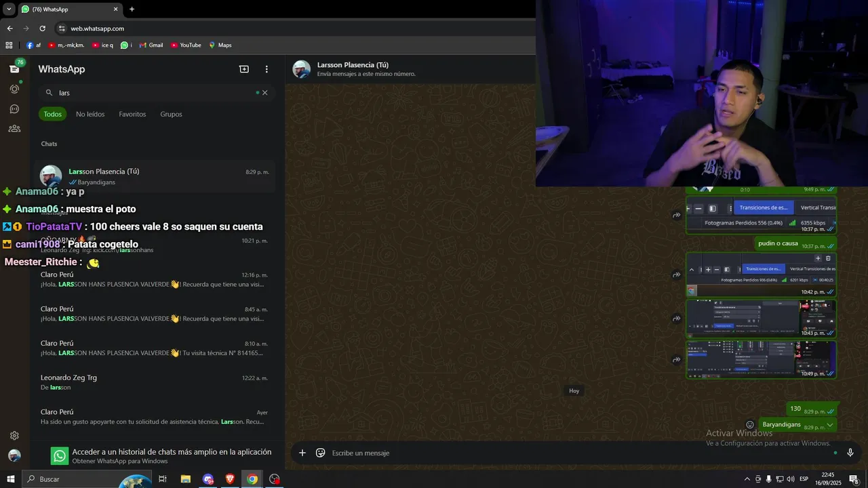
Task: Select the No leídos filter
Action: 90,114
